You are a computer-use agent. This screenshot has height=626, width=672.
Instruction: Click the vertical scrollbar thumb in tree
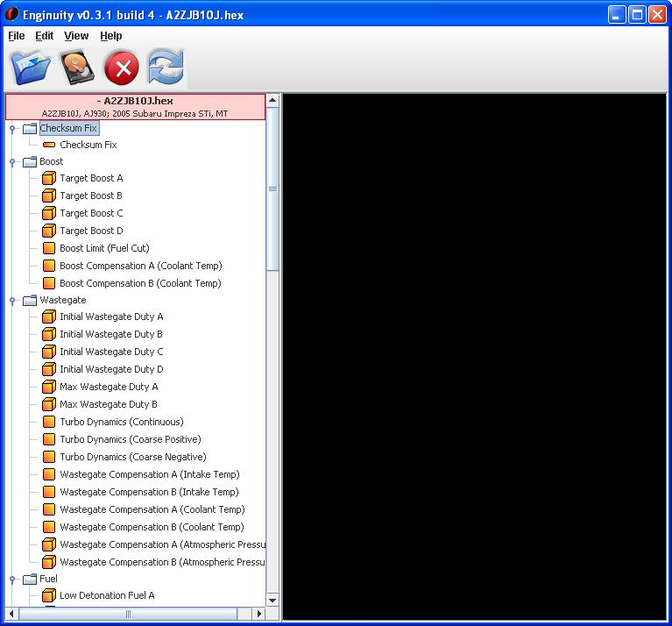pyautogui.click(x=272, y=189)
